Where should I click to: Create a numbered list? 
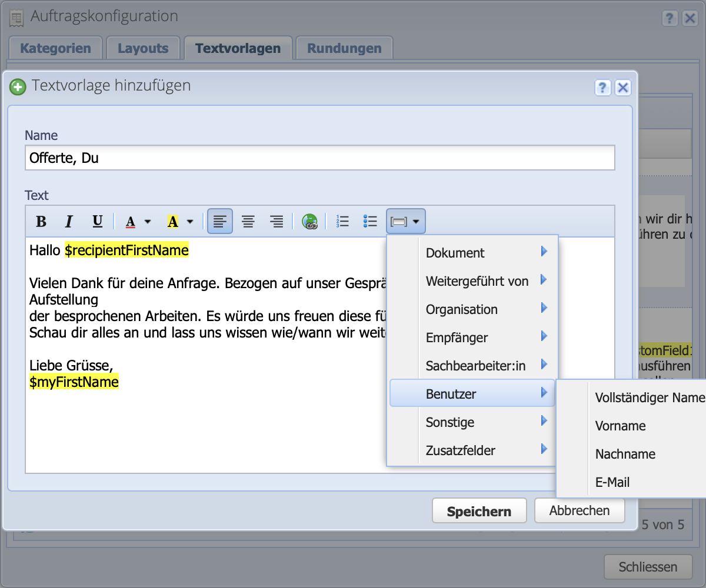[x=342, y=221]
